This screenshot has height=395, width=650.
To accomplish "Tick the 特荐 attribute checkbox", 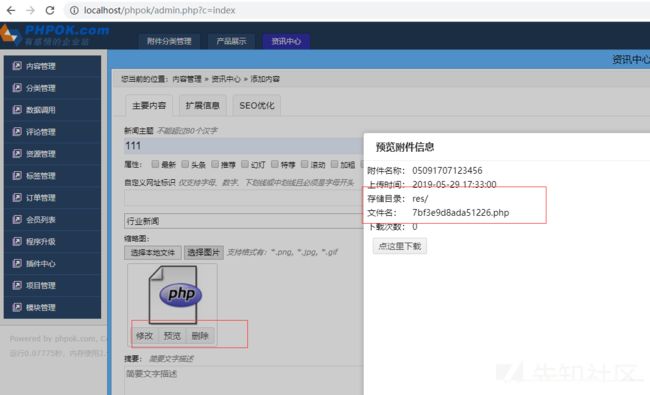I will (x=275, y=164).
